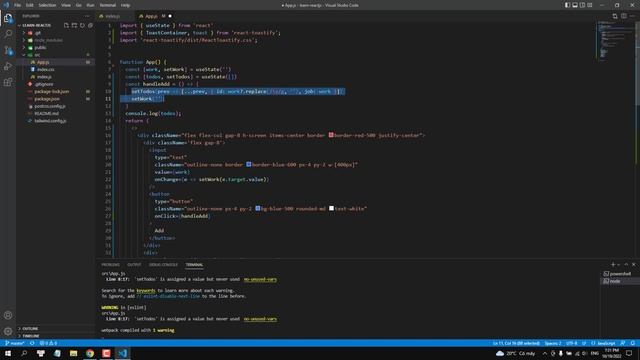Open the File menu
The height and width of the screenshot is (360, 640).
18,5
